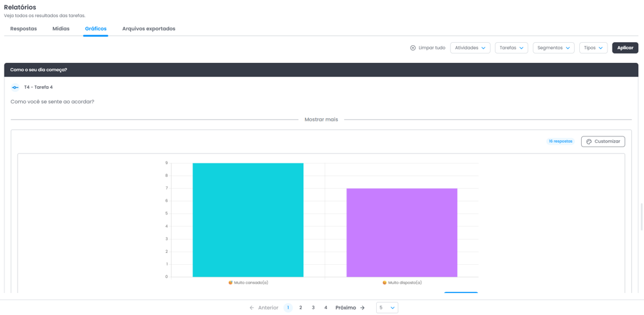Image resolution: width=644 pixels, height=315 pixels.
Task: Go to page 2
Action: coord(301,307)
